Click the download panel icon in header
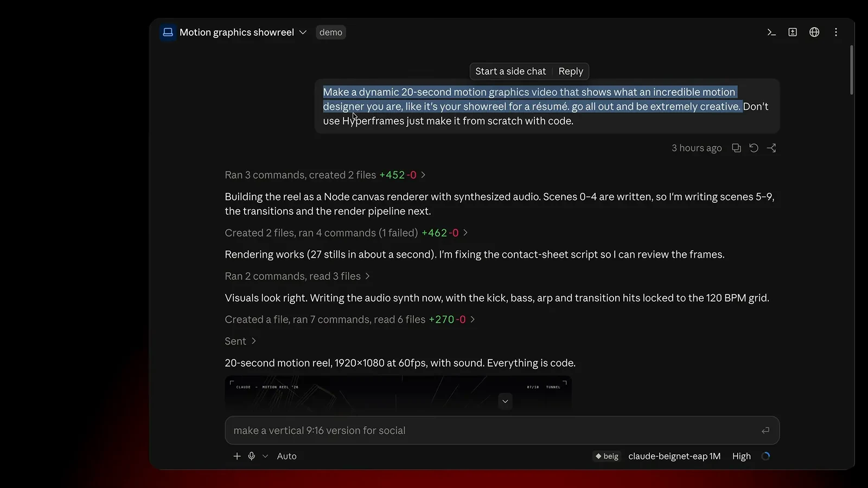 click(x=793, y=33)
